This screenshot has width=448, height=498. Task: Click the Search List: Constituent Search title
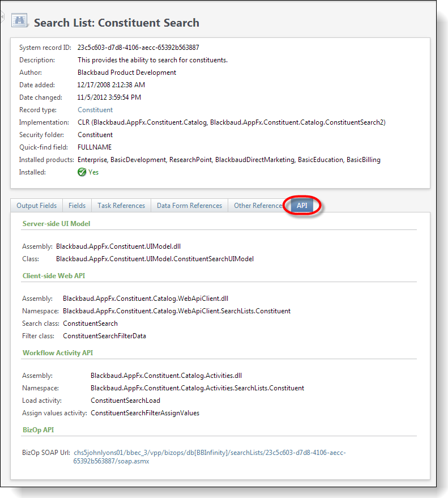click(x=117, y=23)
